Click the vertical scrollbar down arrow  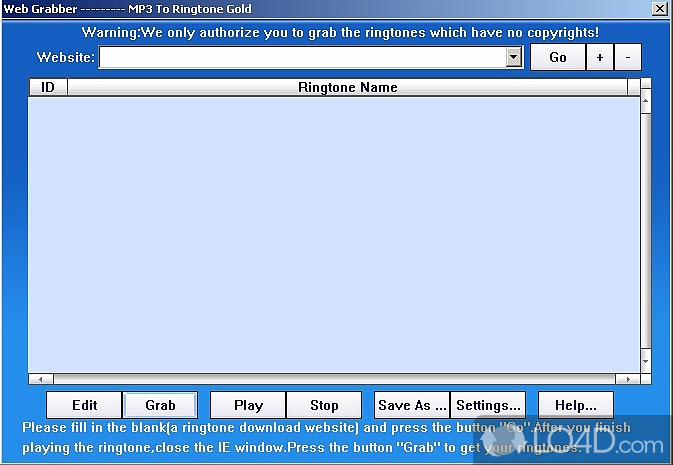646,361
